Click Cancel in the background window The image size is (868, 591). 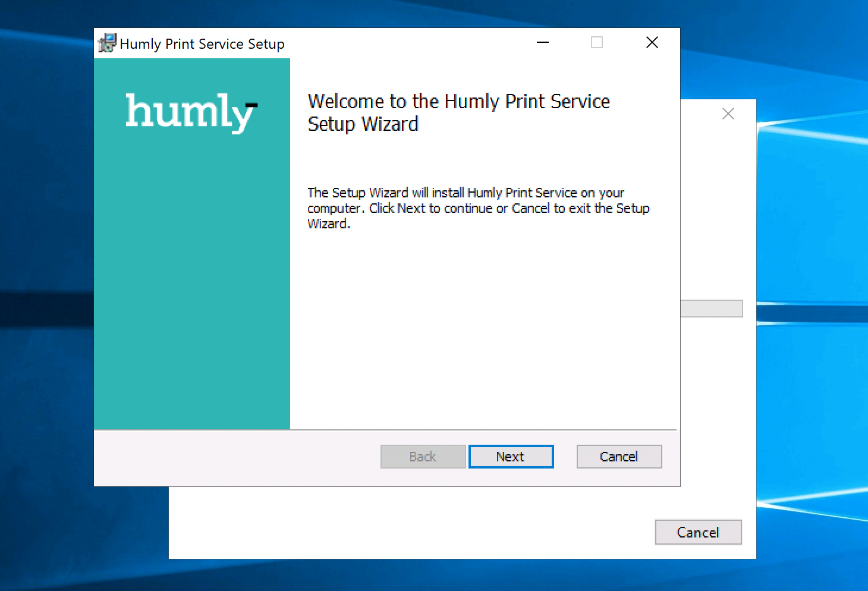point(698,532)
